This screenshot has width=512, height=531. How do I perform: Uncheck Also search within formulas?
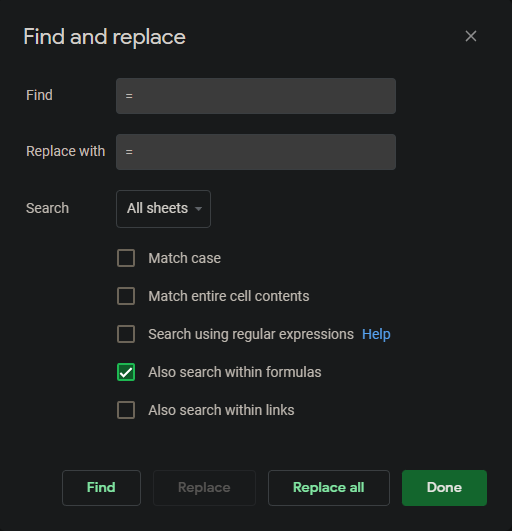[x=126, y=372]
